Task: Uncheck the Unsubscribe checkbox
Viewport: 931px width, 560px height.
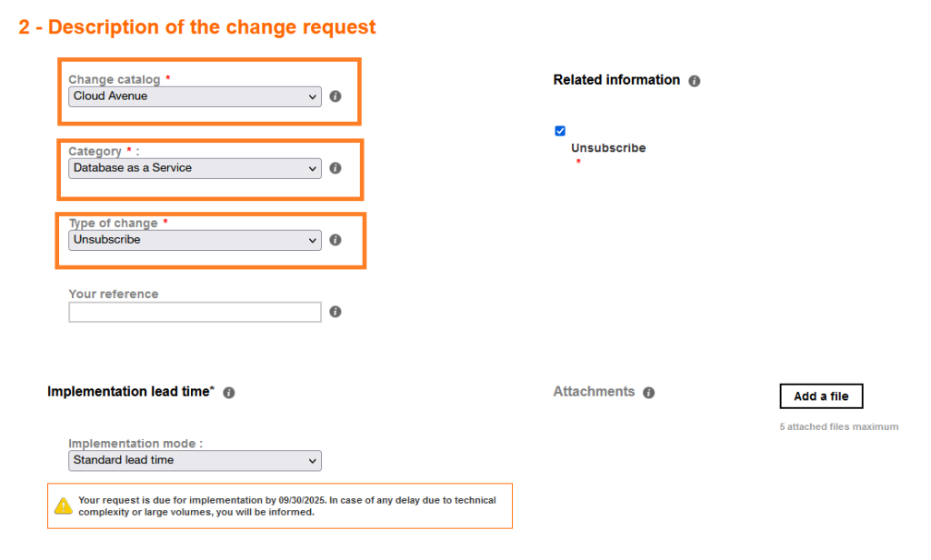Action: [x=560, y=131]
